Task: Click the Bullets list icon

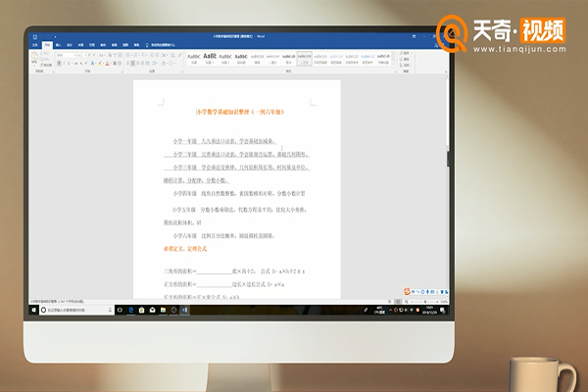Action: pos(127,55)
